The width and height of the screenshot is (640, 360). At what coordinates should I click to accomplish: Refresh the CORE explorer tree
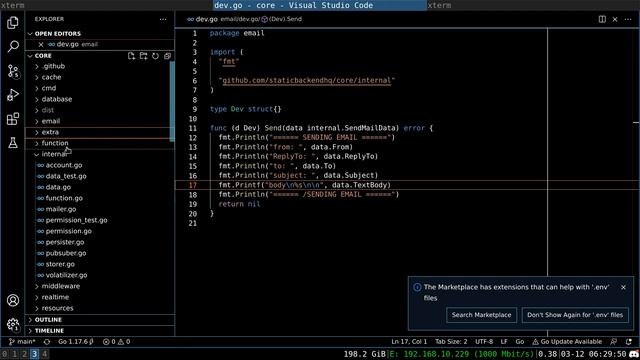pyautogui.click(x=156, y=56)
